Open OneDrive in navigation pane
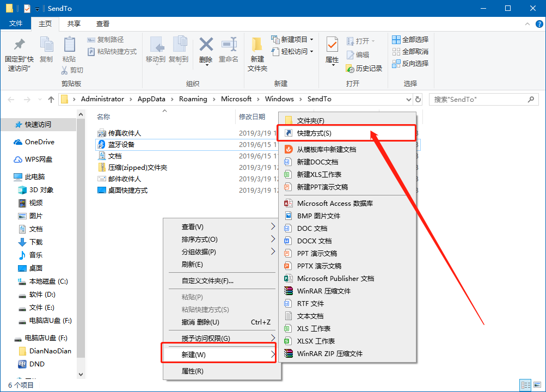The image size is (546, 392). pyautogui.click(x=34, y=142)
